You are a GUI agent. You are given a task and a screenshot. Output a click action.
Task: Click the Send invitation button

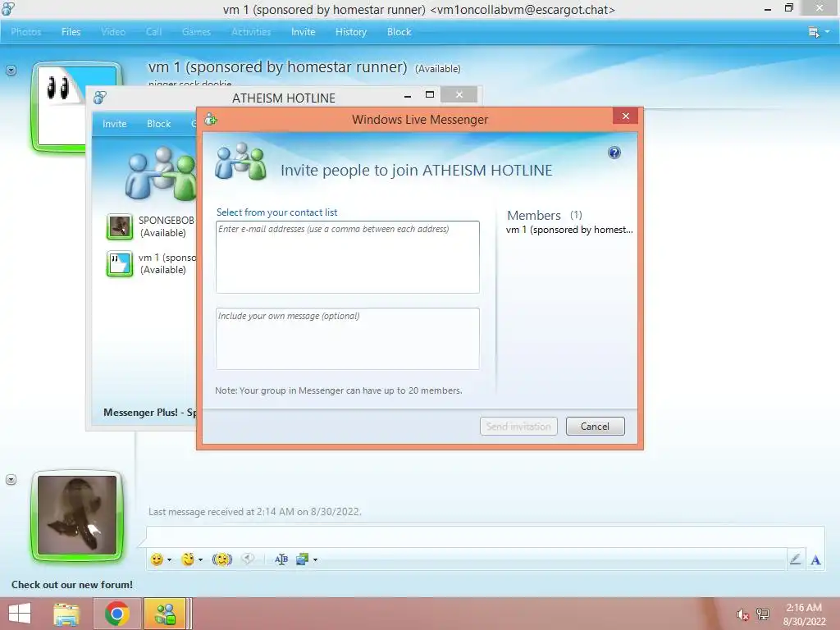pos(518,427)
